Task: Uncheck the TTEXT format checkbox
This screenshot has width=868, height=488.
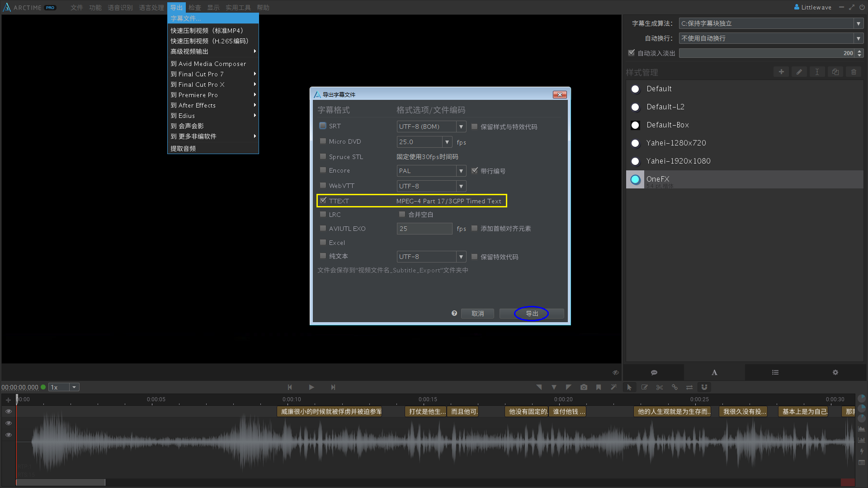Action: pyautogui.click(x=323, y=201)
